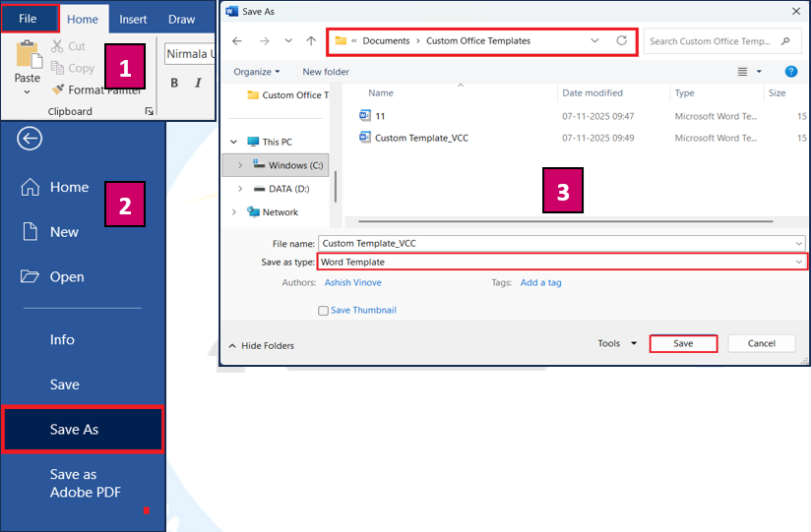
Task: Choose Save As in the backstage menu
Action: [x=83, y=429]
